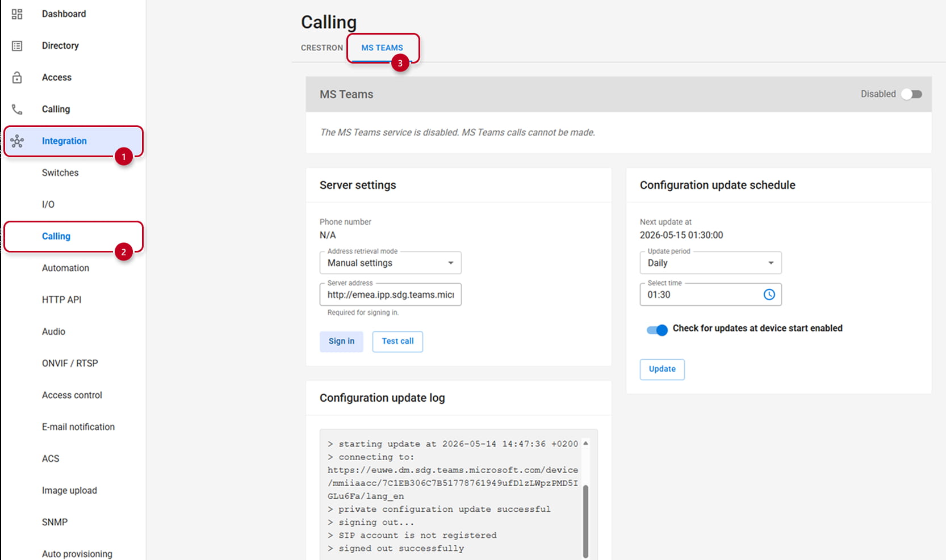Click the MS Teams service disabled message
946x560 pixels.
[x=458, y=132]
